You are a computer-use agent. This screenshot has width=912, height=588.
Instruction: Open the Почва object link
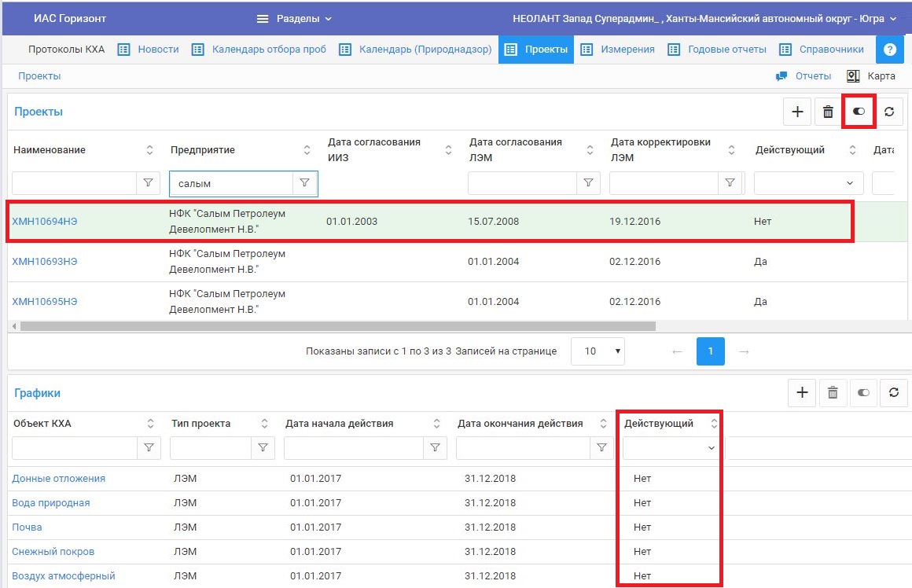pos(26,527)
